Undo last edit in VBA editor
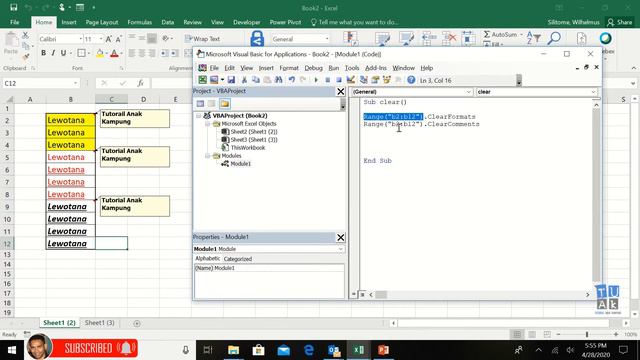Screen dimensions: 640x360 291,80
